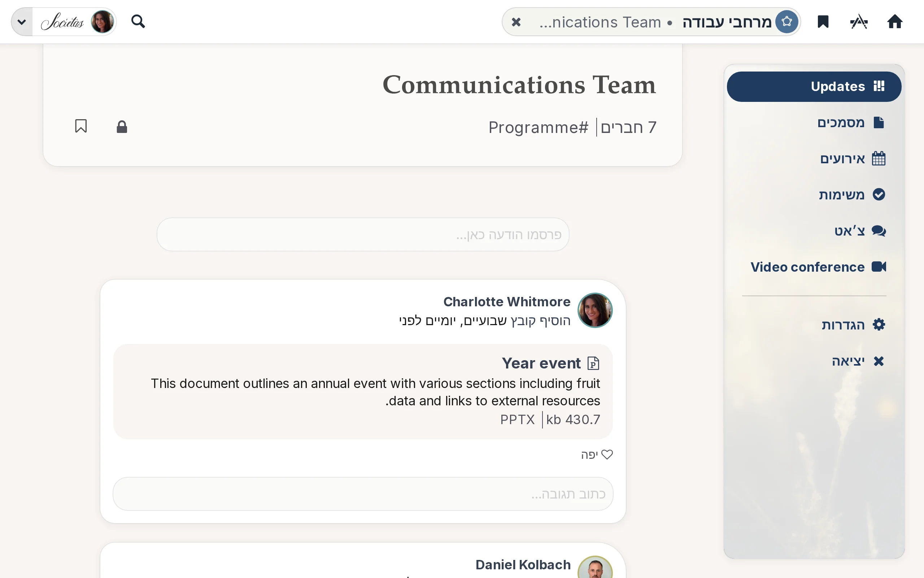The height and width of the screenshot is (578, 924).
Task: Click the PowerPoint file icon
Action: tap(593, 363)
